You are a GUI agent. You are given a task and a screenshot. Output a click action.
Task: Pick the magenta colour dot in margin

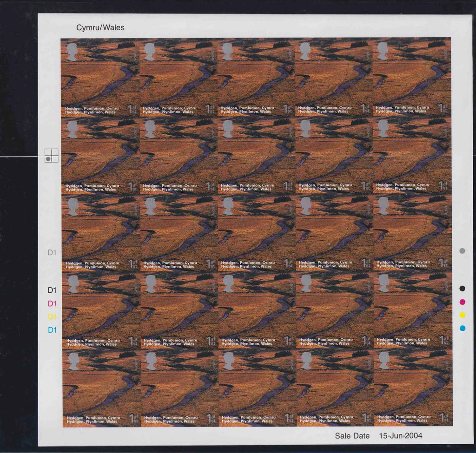[463, 302]
